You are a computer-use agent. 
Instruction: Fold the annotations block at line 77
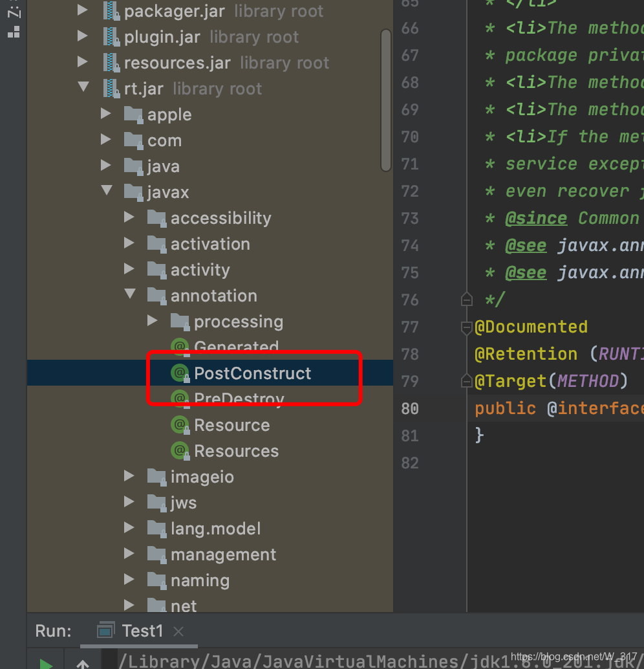(467, 327)
